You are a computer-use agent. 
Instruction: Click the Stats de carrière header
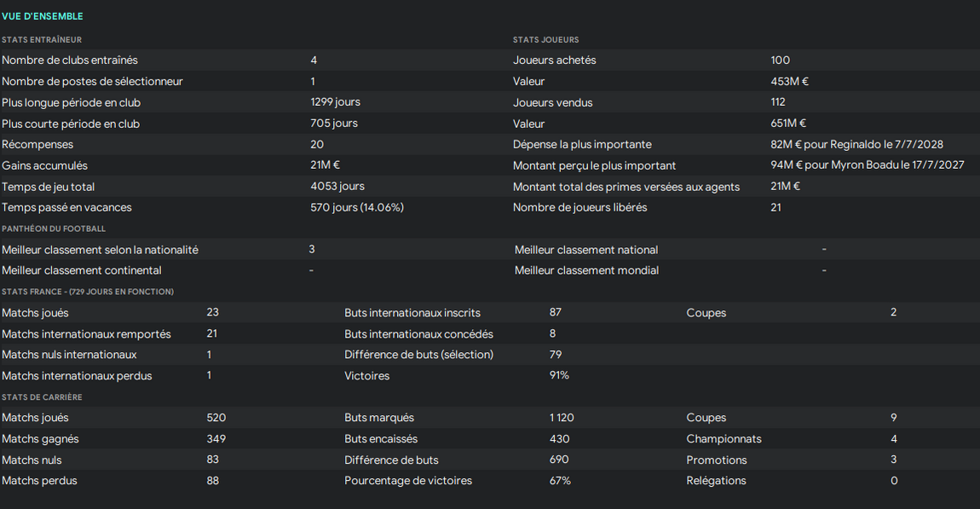pyautogui.click(x=42, y=397)
